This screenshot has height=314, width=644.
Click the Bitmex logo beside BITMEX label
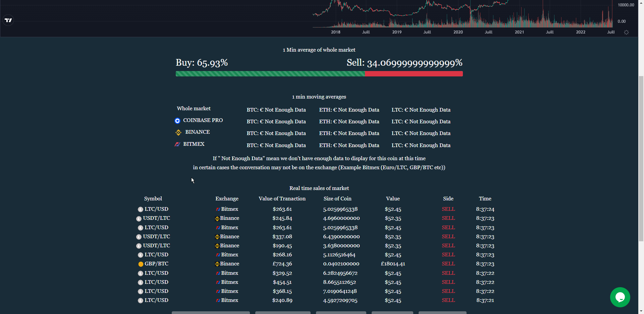click(177, 144)
